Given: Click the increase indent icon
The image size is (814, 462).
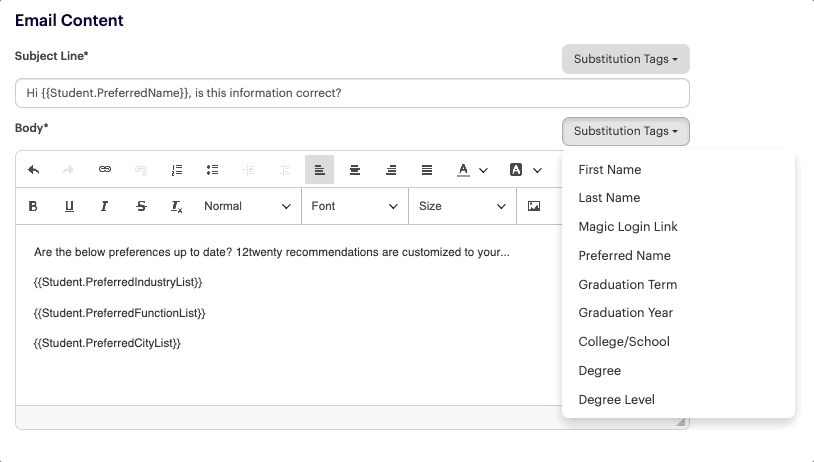Looking at the screenshot, I should coord(284,170).
